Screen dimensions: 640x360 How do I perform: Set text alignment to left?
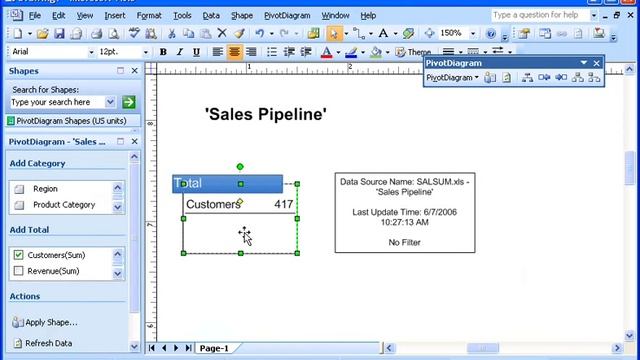(217, 52)
